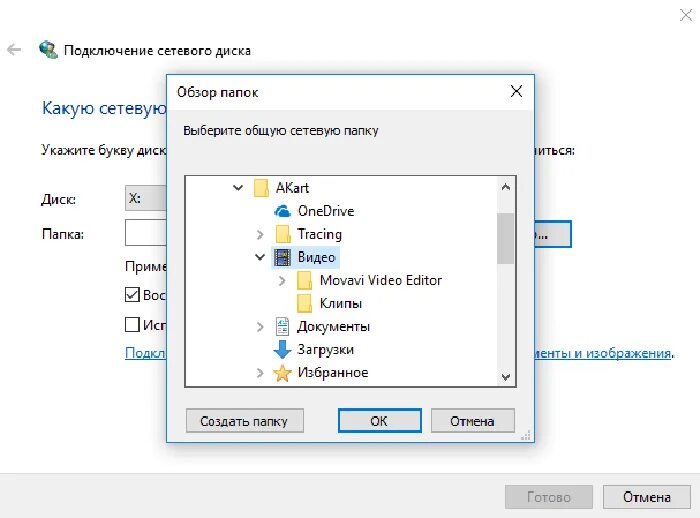
Task: Select the Видео folder entry
Action: click(317, 257)
